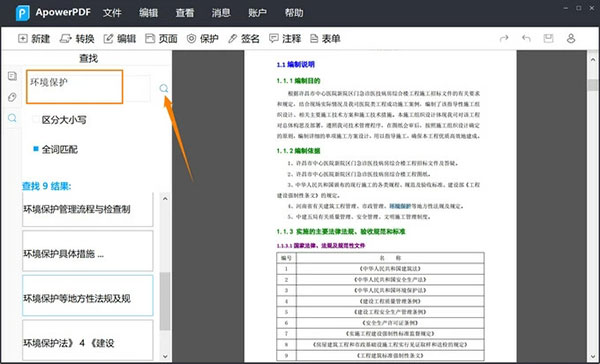
Task: Open the attachments paperclip sidebar icon
Action: click(x=12, y=97)
